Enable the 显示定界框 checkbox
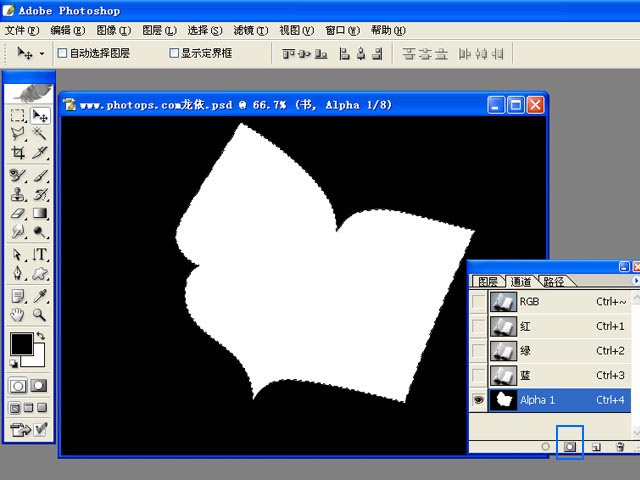This screenshot has height=480, width=640. (174, 53)
